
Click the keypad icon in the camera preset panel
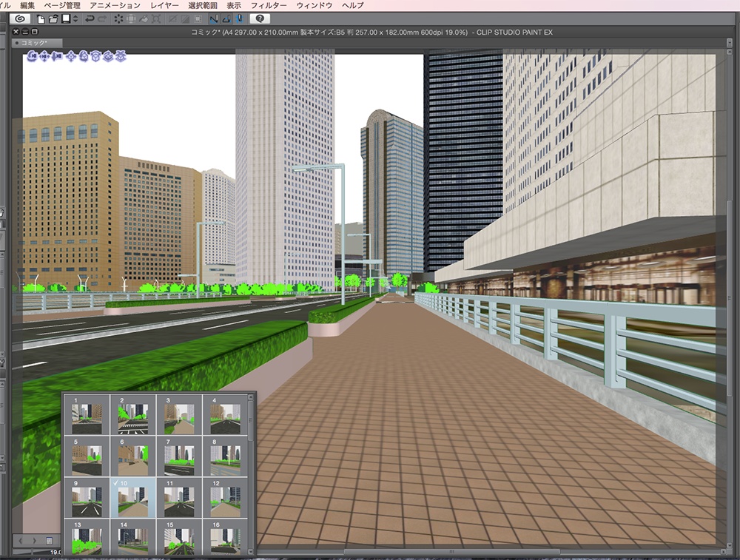click(x=49, y=540)
